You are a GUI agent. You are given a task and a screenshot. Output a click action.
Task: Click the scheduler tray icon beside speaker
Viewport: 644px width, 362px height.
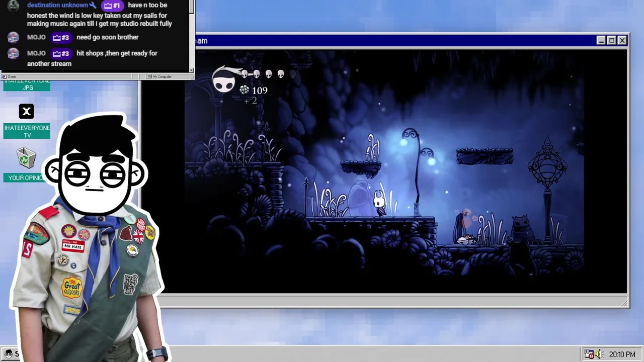[x=589, y=354]
